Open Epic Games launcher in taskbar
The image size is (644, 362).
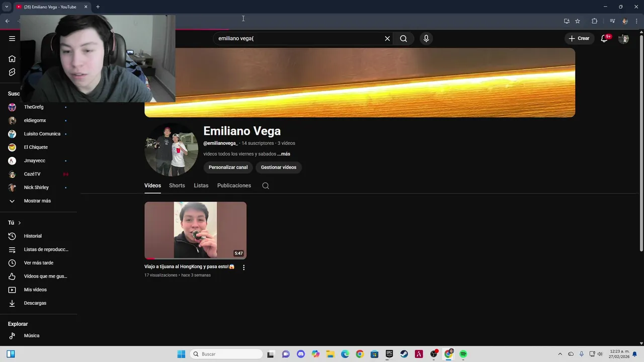[389, 354]
